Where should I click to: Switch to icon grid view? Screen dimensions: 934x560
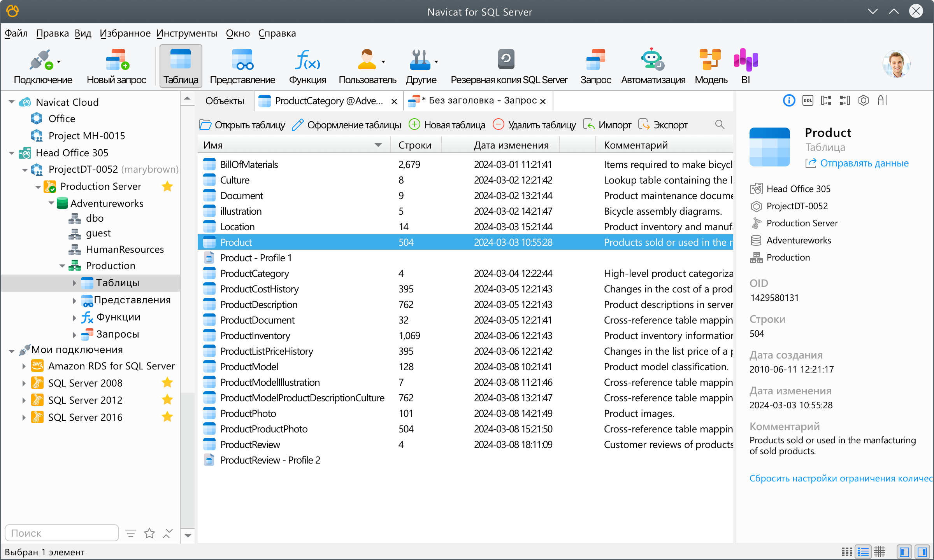pyautogui.click(x=847, y=552)
